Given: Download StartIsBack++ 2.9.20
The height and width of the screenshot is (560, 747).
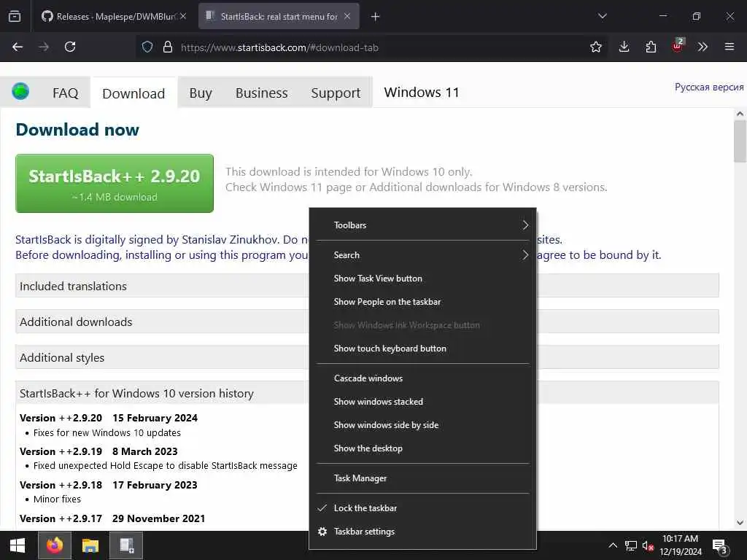Looking at the screenshot, I should [115, 183].
